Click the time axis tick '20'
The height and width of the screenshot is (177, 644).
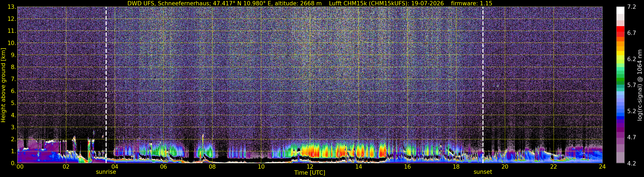[505, 167]
